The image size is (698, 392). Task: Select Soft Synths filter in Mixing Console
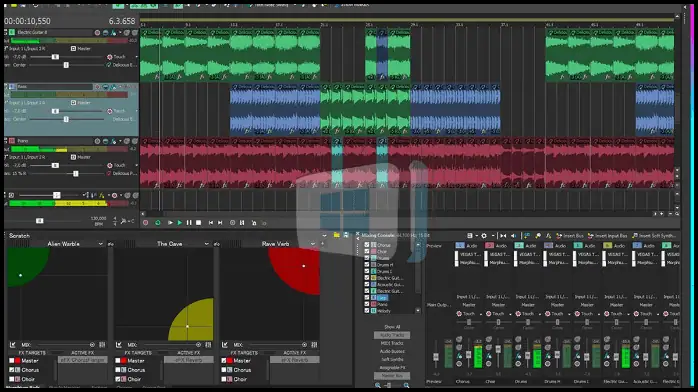tap(392, 360)
